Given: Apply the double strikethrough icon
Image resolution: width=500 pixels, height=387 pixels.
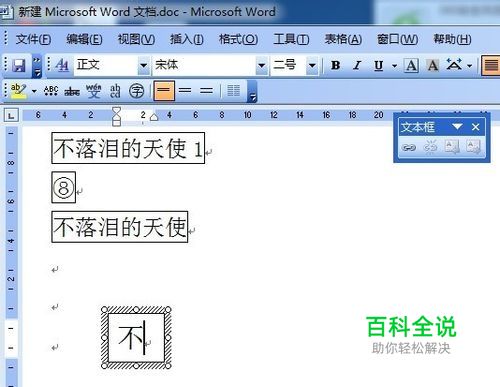Looking at the screenshot, I should click(x=72, y=91).
